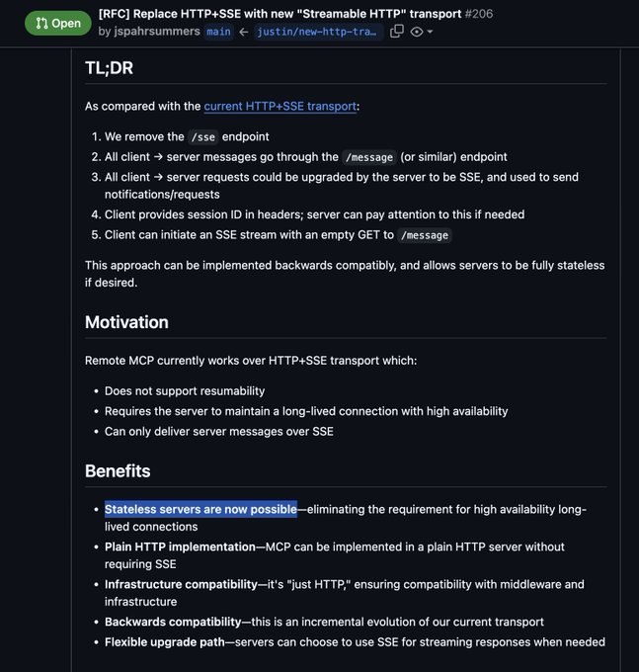
Task: Click the green Open status badge
Action: tap(58, 23)
